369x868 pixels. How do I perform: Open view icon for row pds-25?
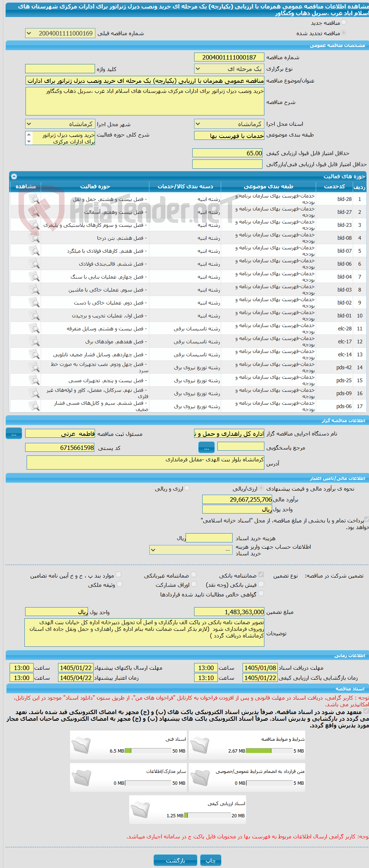[34, 380]
